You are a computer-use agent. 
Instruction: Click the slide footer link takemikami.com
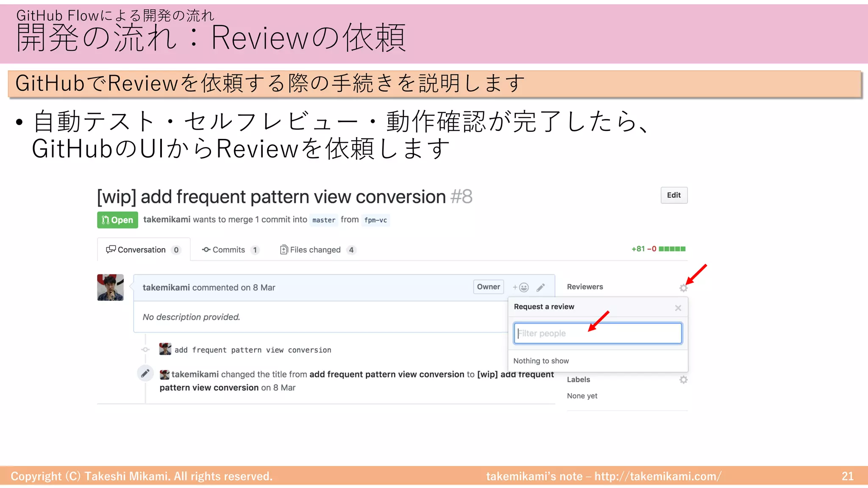click(658, 476)
